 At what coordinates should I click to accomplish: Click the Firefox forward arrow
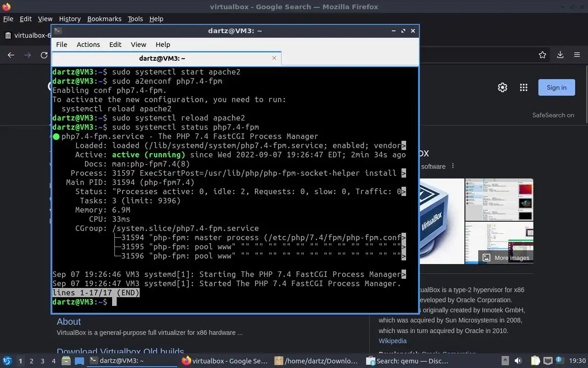coord(28,55)
